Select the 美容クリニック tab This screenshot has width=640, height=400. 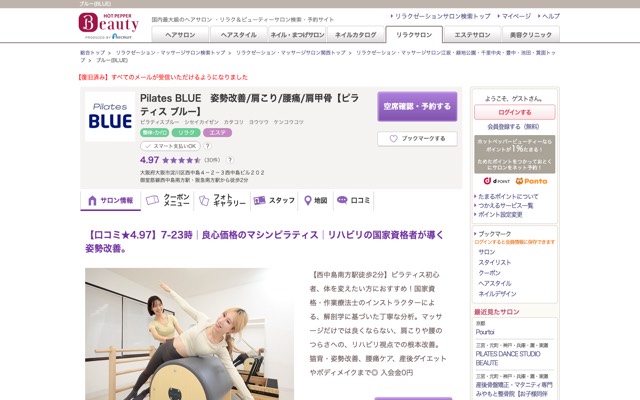click(x=531, y=35)
